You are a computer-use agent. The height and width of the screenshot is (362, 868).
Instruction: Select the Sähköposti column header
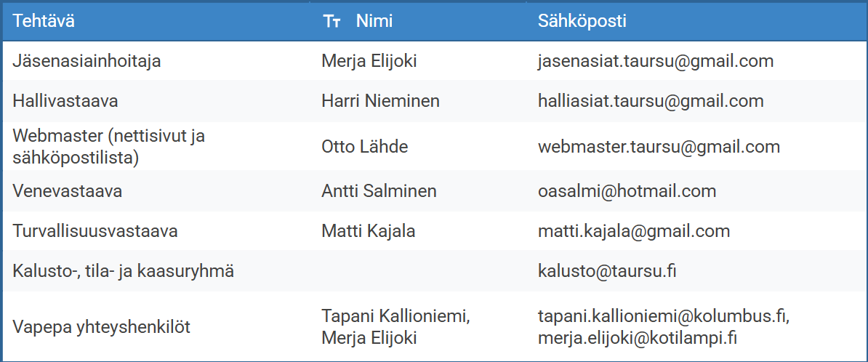click(582, 22)
